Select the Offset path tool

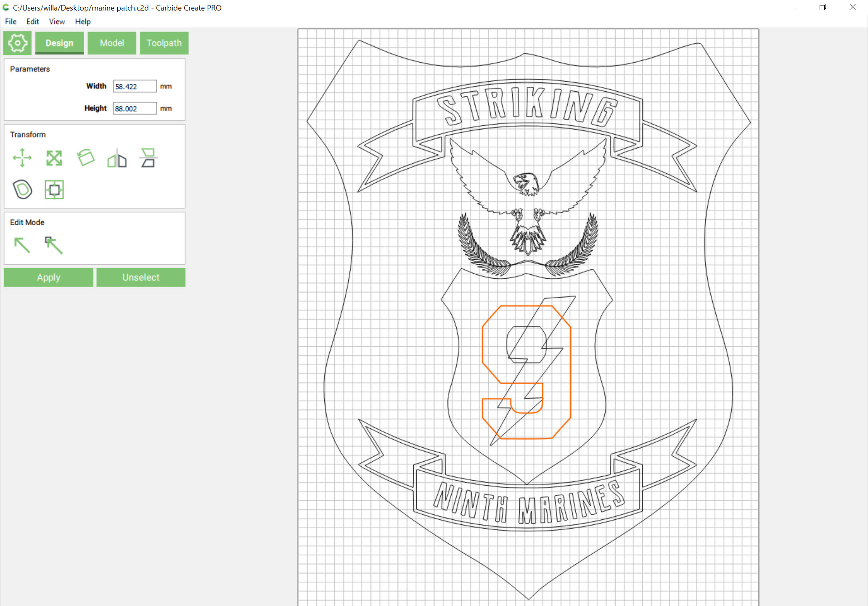pyautogui.click(x=22, y=189)
